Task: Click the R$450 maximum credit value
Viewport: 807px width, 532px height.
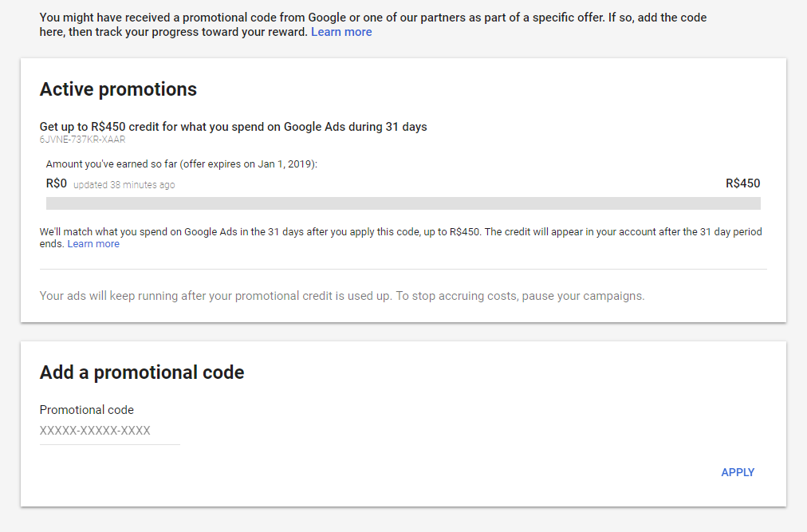Action: (742, 183)
